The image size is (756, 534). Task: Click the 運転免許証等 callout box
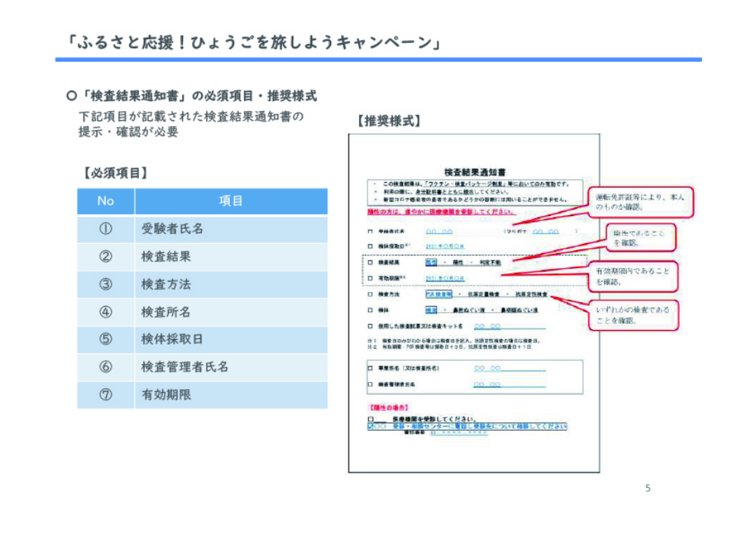tap(640, 202)
